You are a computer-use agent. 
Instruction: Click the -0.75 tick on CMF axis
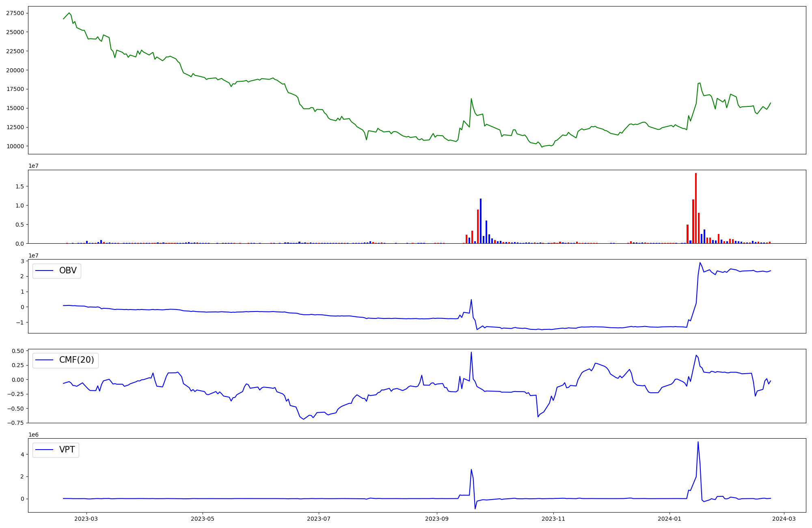(x=15, y=423)
